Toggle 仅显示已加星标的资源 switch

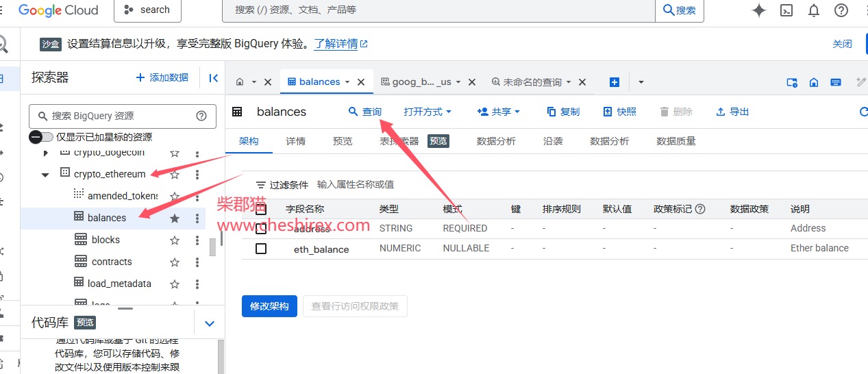click(40, 137)
